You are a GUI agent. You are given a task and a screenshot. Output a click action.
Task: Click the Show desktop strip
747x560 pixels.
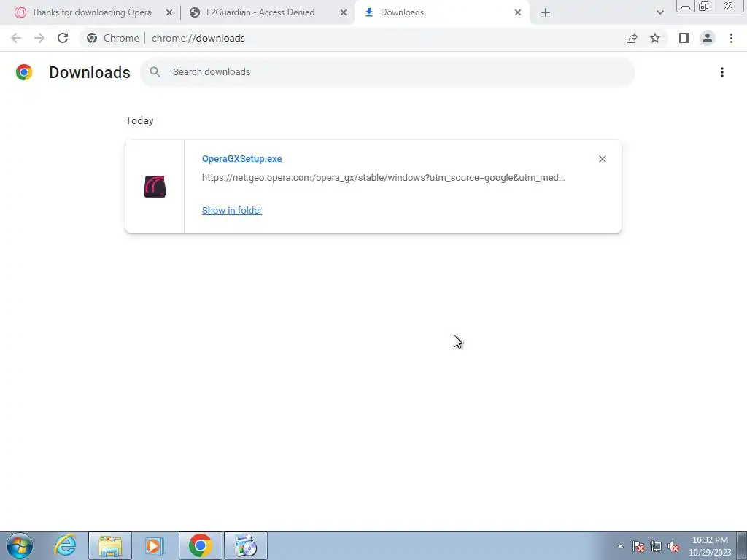pos(742,545)
